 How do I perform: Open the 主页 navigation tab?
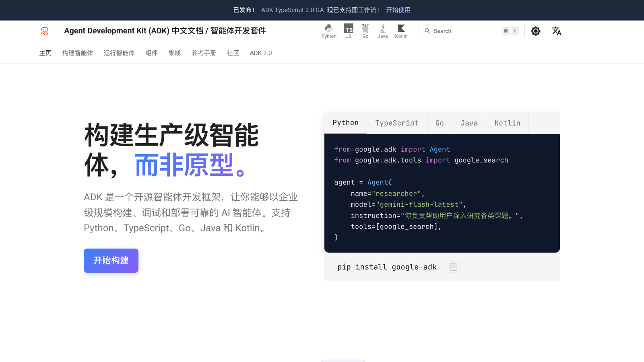coord(45,53)
